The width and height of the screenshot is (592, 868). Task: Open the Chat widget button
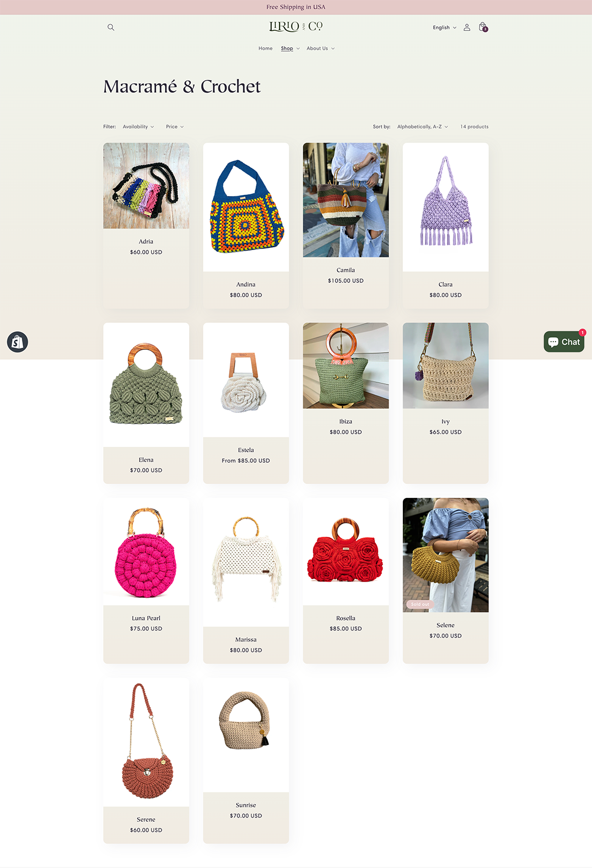(564, 342)
